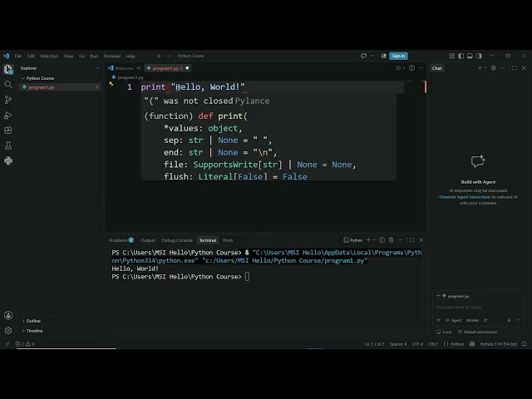This screenshot has height=399, width=532.
Task: Open the Run and Debug view icon
Action: point(8,116)
